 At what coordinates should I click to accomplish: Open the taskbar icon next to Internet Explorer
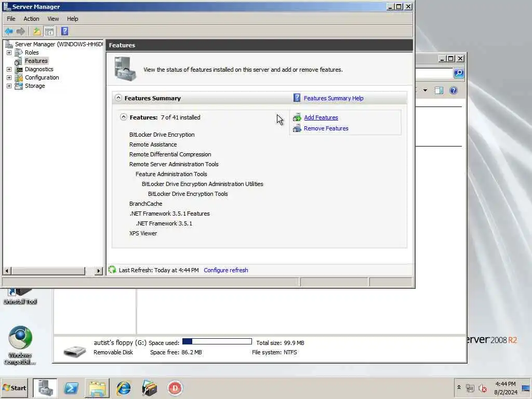pos(149,388)
